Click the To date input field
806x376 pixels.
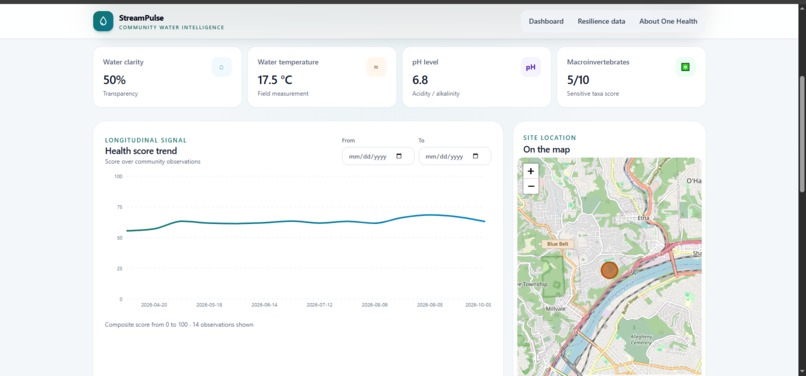[x=454, y=156]
